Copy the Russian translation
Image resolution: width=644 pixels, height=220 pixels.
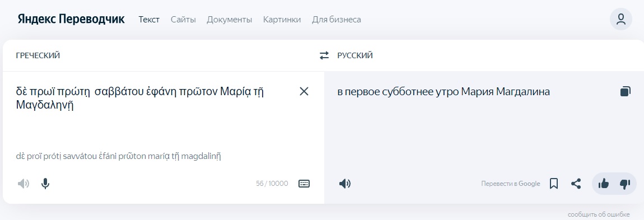click(x=625, y=91)
